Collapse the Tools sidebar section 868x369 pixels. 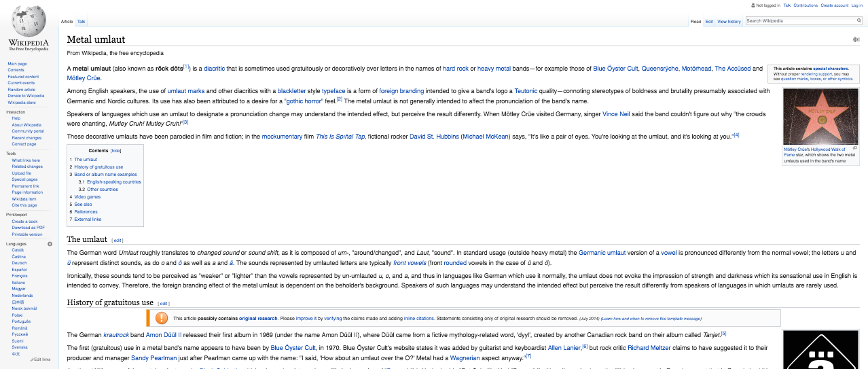coord(11,154)
